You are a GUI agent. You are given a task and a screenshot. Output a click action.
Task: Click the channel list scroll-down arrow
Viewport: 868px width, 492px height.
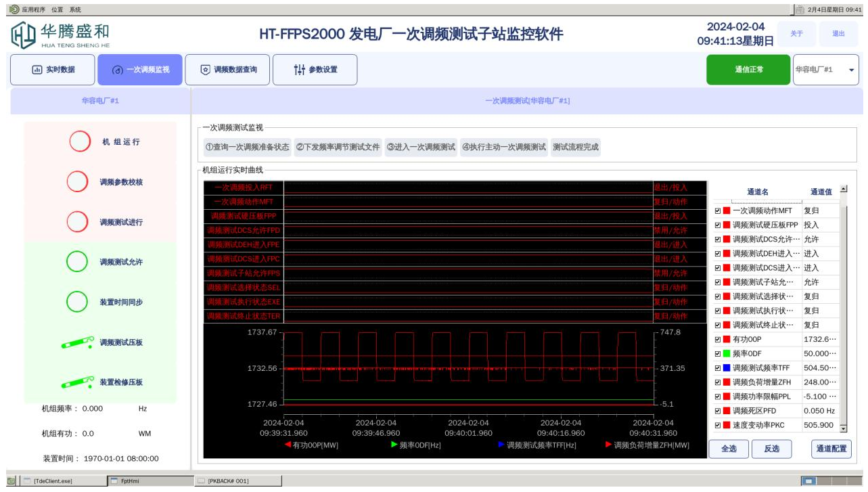[843, 428]
